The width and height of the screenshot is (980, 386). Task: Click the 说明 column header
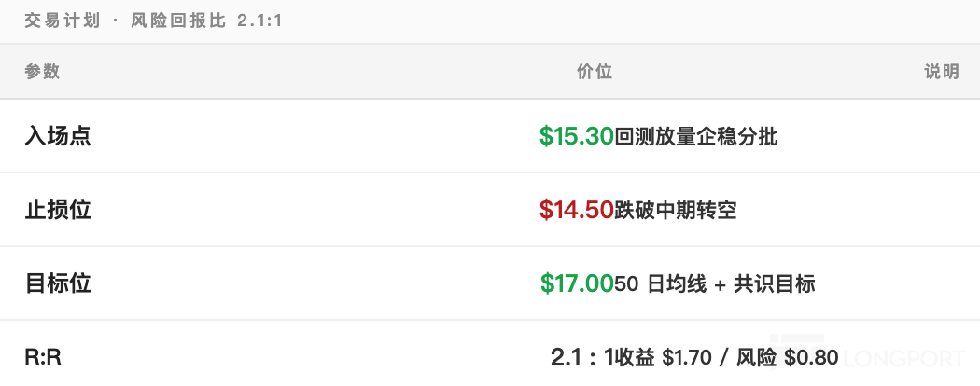pos(941,71)
